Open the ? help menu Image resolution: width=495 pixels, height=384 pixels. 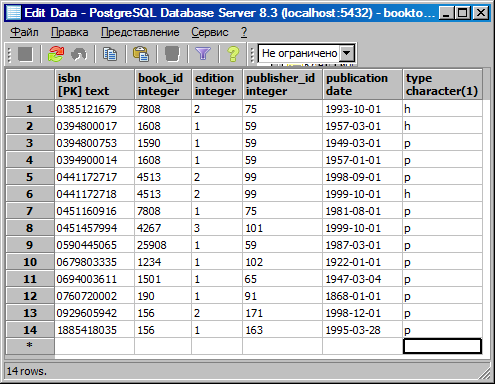[x=244, y=32]
